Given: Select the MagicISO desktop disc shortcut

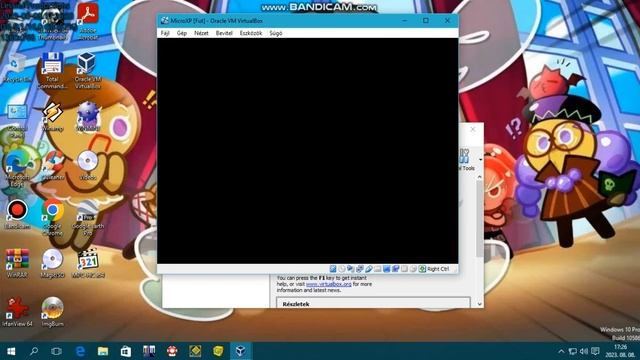Looking at the screenshot, I should pos(52,263).
